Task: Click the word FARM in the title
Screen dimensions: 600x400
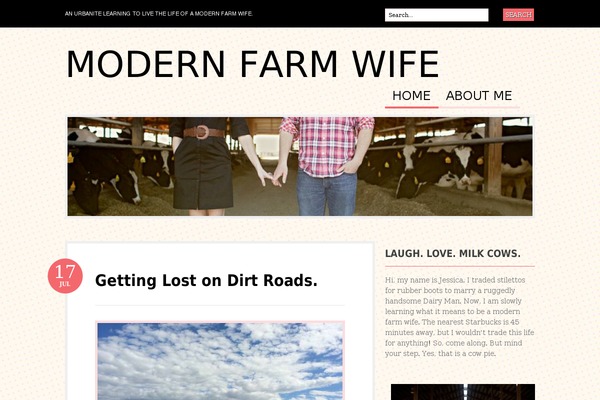Action: pyautogui.click(x=289, y=64)
